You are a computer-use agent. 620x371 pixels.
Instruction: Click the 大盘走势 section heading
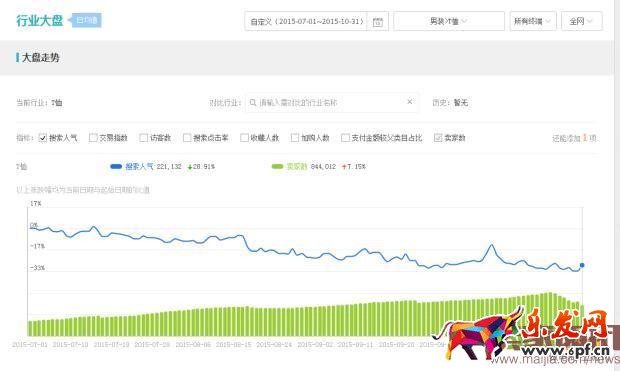pyautogui.click(x=40, y=58)
